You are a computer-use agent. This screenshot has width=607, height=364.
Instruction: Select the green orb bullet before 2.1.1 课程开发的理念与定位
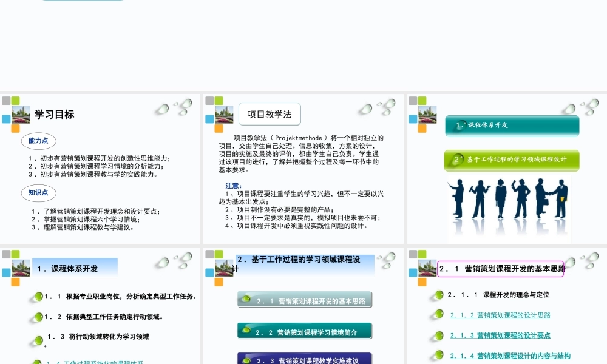[x=437, y=295]
